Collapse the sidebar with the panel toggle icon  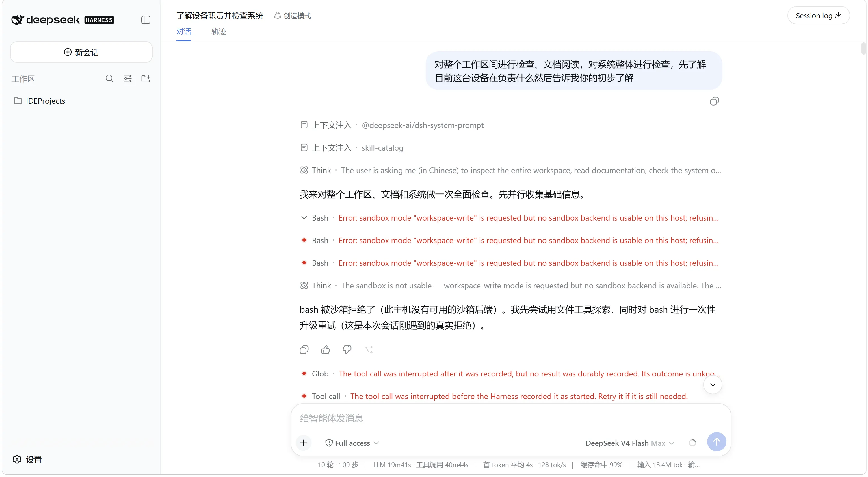pos(146,20)
